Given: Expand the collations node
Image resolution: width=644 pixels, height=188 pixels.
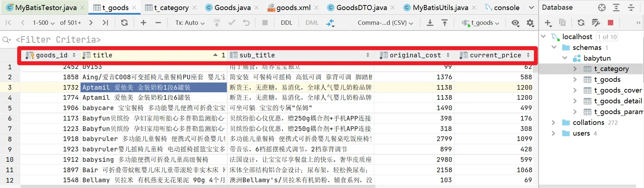Looking at the screenshot, I should pyautogui.click(x=553, y=123).
